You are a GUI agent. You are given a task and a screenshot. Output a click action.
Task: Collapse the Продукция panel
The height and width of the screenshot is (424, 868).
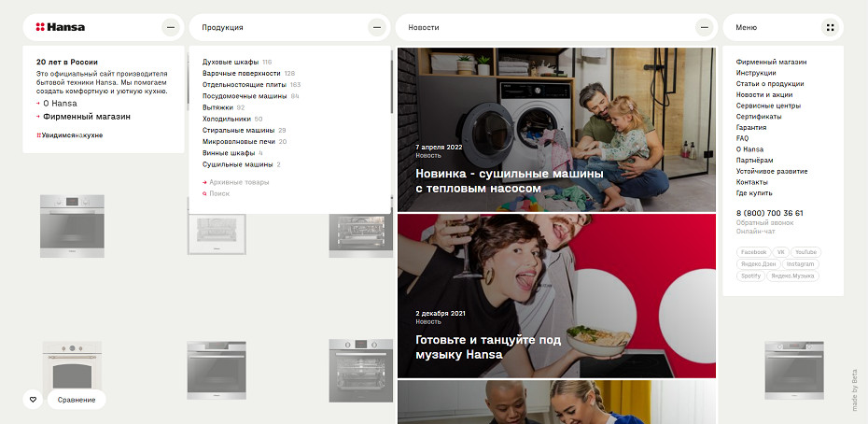(x=377, y=28)
